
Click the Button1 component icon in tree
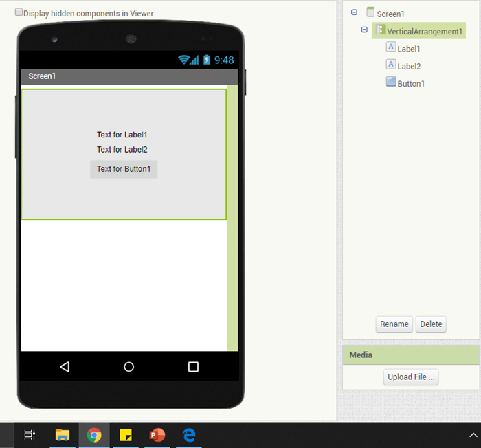[x=391, y=82]
